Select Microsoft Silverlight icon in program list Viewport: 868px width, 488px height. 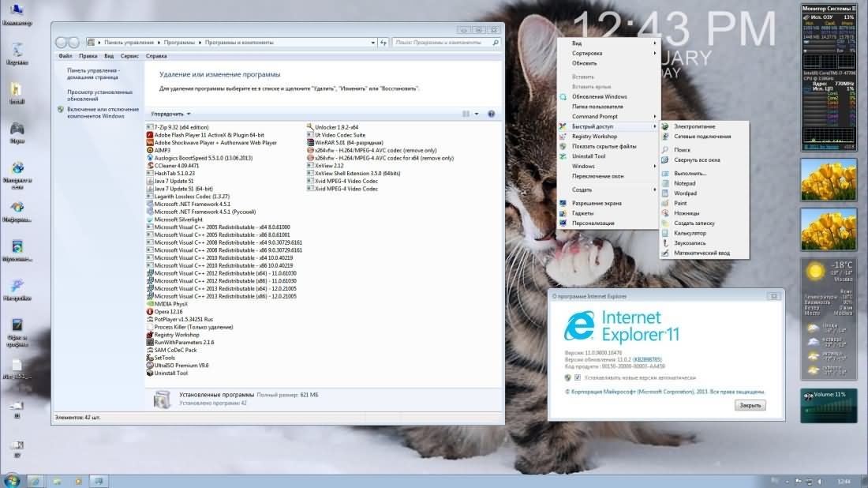click(x=149, y=220)
